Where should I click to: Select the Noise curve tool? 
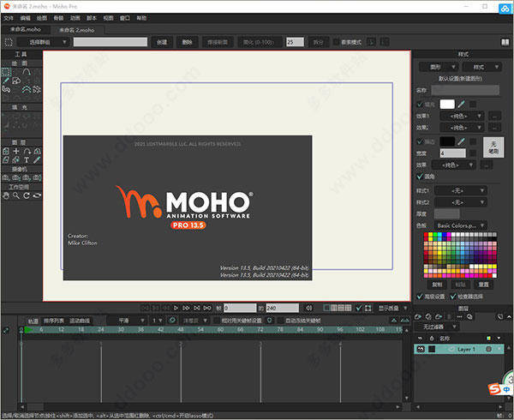pyautogui.click(x=27, y=89)
